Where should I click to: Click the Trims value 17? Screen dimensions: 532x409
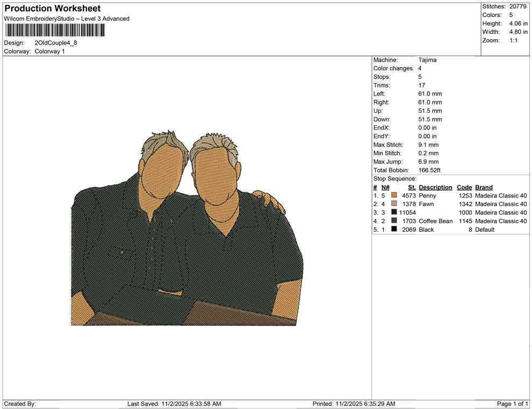coord(422,85)
